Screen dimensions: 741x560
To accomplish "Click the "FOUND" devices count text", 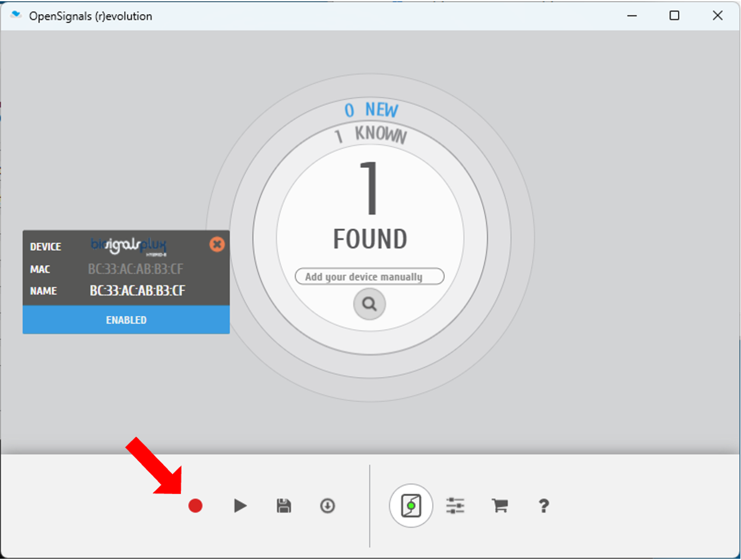I will 370,239.
